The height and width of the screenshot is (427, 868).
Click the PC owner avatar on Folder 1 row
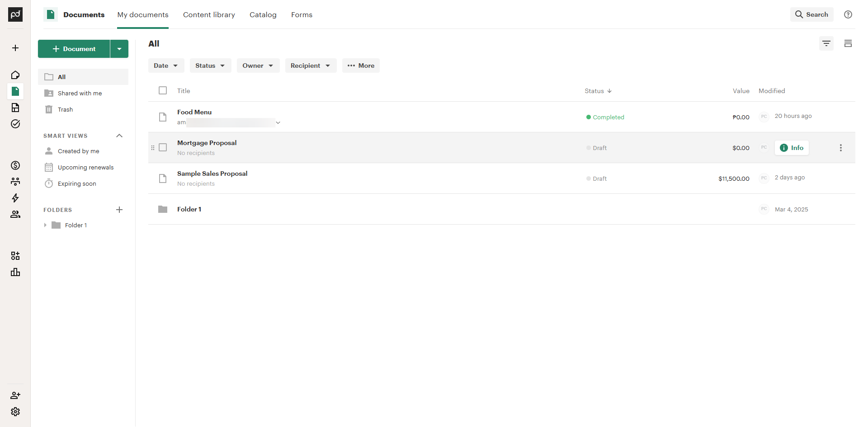(764, 209)
